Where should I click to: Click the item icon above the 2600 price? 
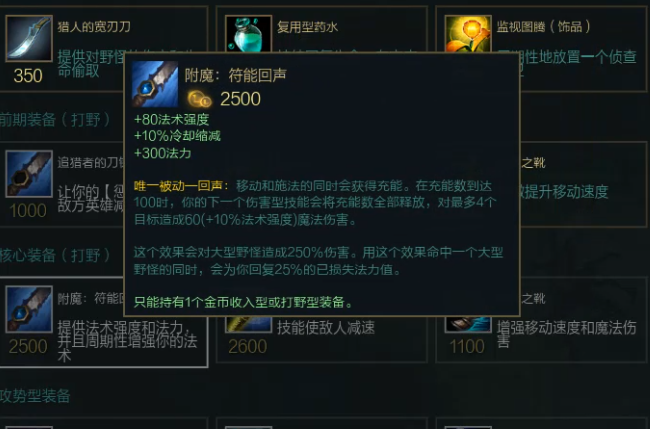(x=248, y=325)
